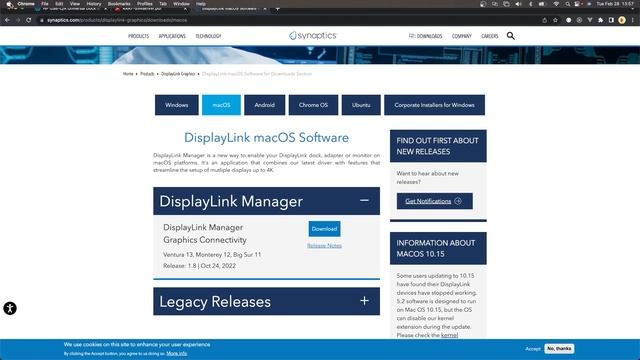Reload the page in Chrome
Screen dimensions: 640x360
pyautogui.click(x=29, y=20)
